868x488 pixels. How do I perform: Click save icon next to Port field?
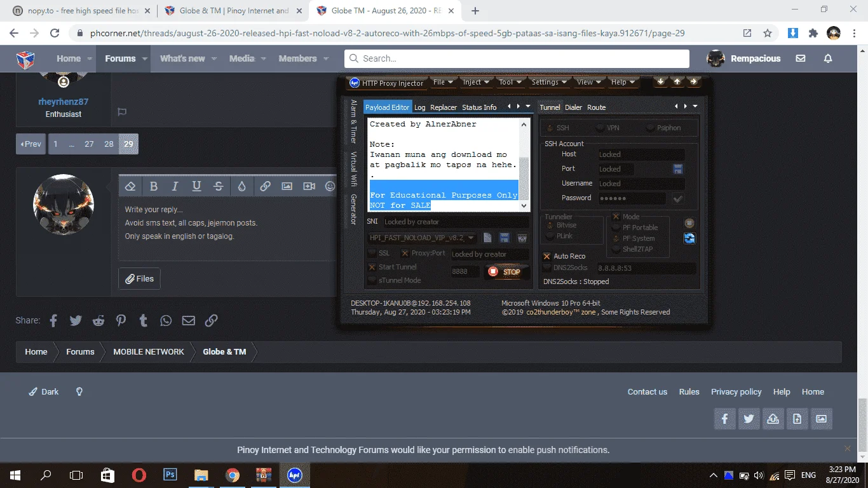coord(677,169)
